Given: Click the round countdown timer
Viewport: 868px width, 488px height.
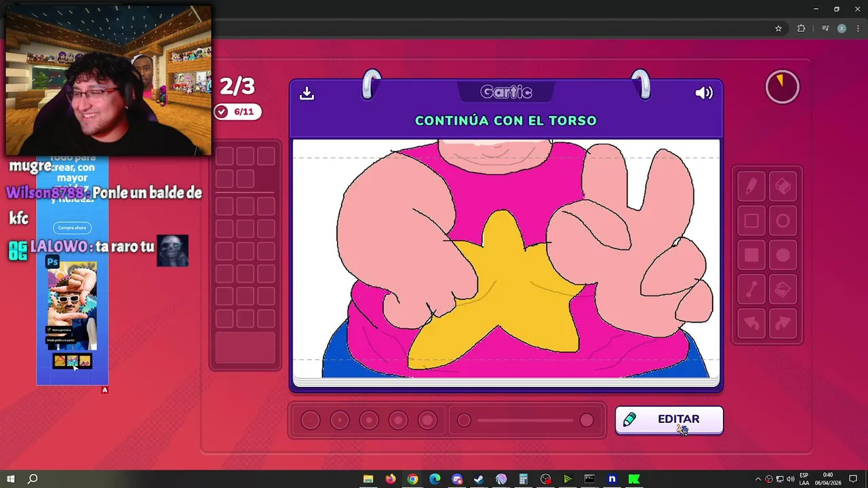Looking at the screenshot, I should (782, 87).
